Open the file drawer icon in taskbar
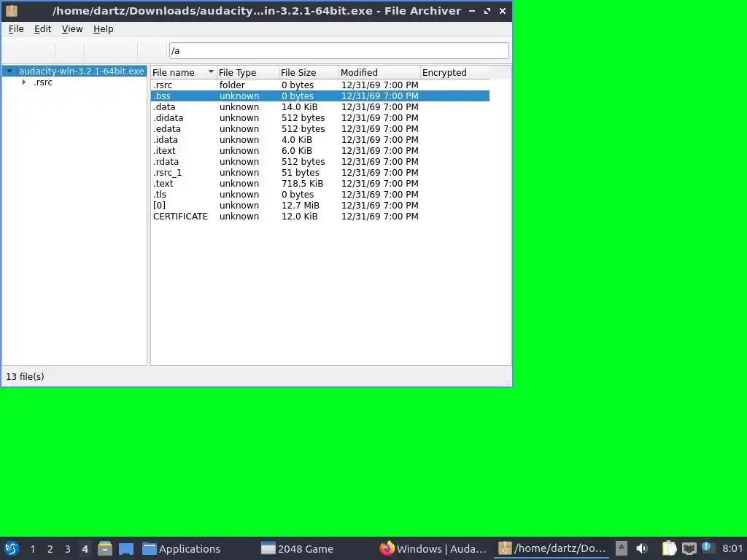The height and width of the screenshot is (560, 747). point(105,548)
